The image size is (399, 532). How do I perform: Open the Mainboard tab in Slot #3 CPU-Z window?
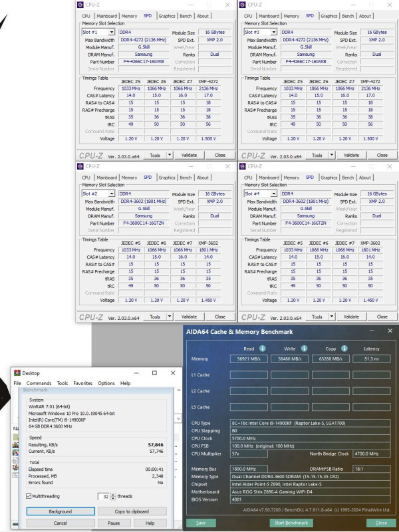tap(269, 16)
